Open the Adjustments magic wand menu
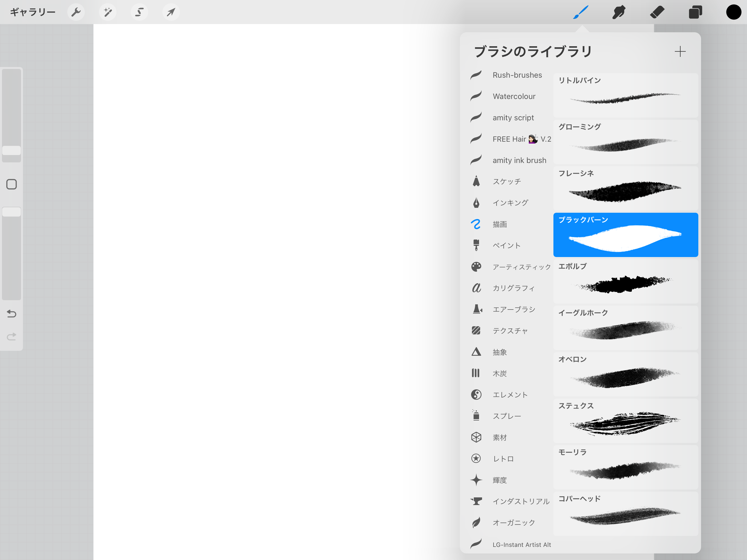This screenshot has width=747, height=560. [108, 13]
